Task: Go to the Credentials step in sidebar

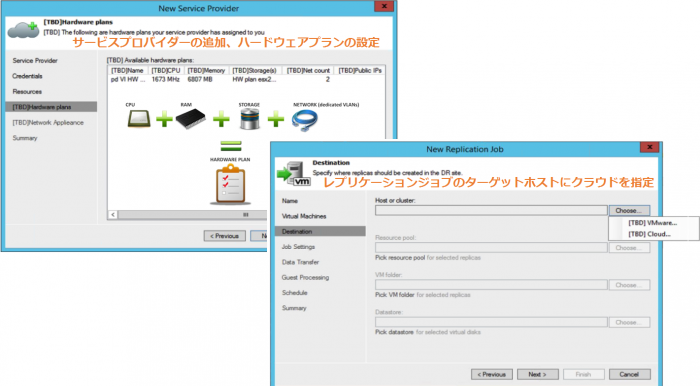Action: (x=27, y=76)
